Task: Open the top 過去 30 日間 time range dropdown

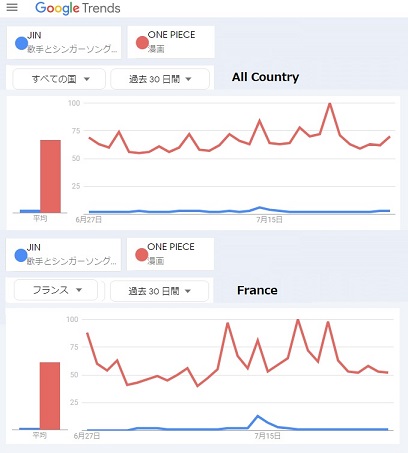Action: pos(160,79)
